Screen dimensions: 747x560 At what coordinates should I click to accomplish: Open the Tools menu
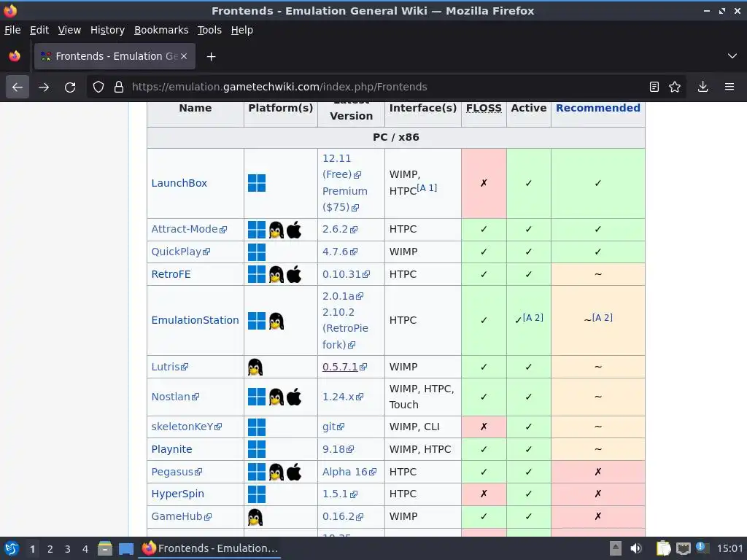[x=209, y=30]
